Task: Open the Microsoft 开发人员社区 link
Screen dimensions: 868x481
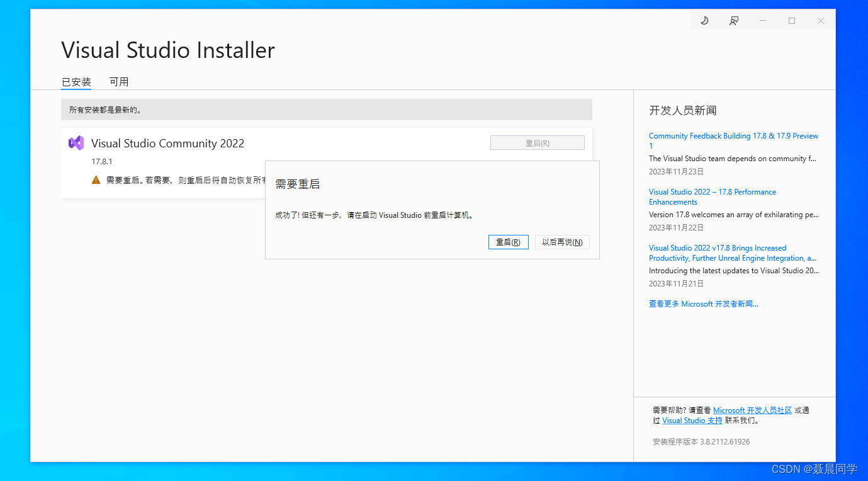Action: (752, 410)
